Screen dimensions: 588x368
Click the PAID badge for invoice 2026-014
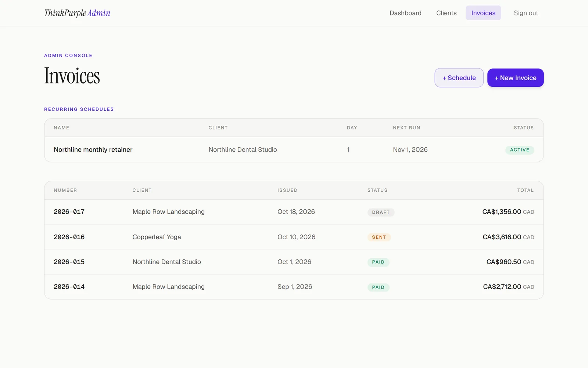[378, 287]
